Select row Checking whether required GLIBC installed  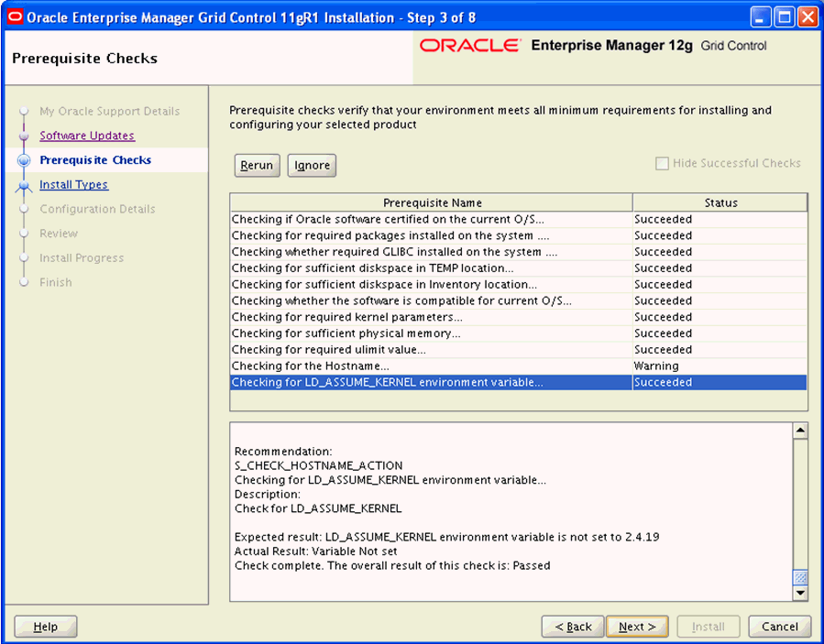click(x=518, y=252)
